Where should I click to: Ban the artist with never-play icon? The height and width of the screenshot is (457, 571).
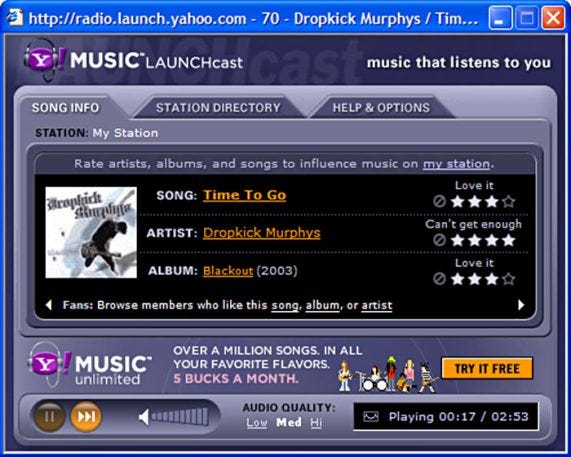(x=440, y=240)
